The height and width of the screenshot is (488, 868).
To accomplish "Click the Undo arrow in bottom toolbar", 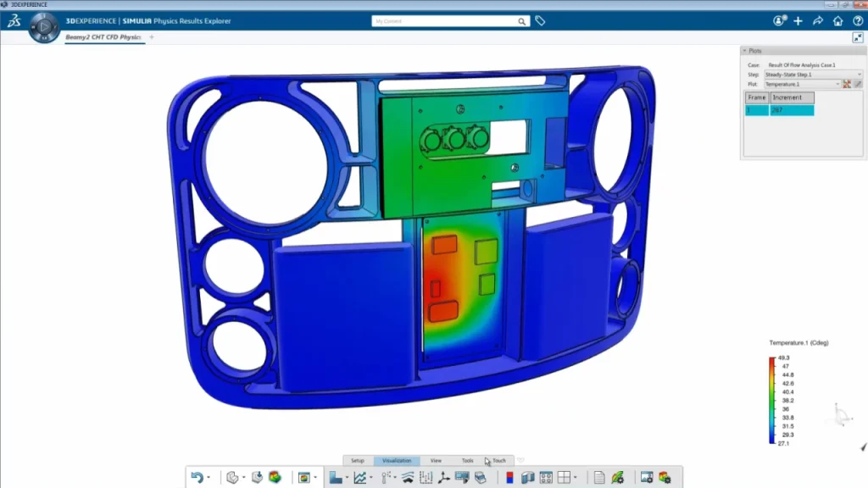I will 197,478.
